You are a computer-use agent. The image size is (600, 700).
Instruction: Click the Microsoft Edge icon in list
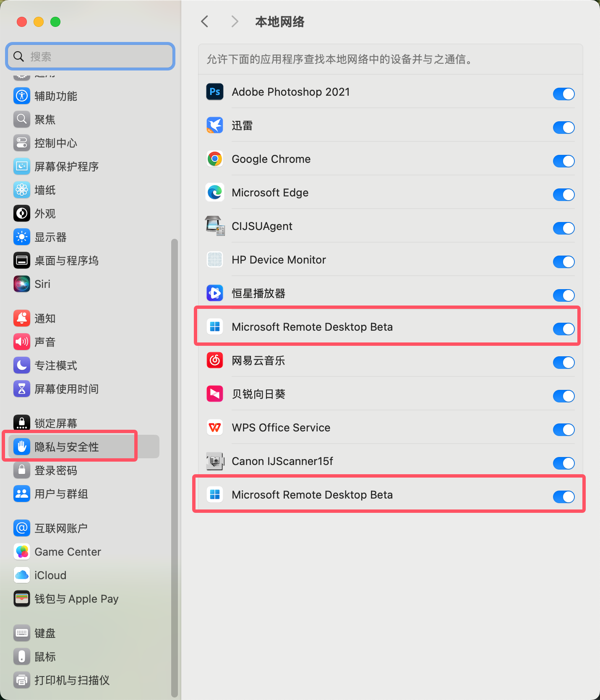[215, 193]
